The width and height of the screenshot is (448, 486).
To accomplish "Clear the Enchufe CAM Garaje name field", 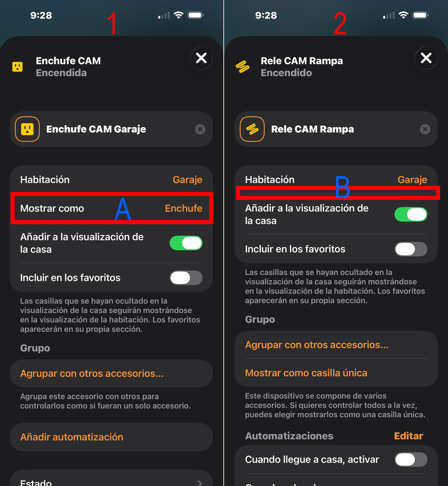I will (x=200, y=129).
